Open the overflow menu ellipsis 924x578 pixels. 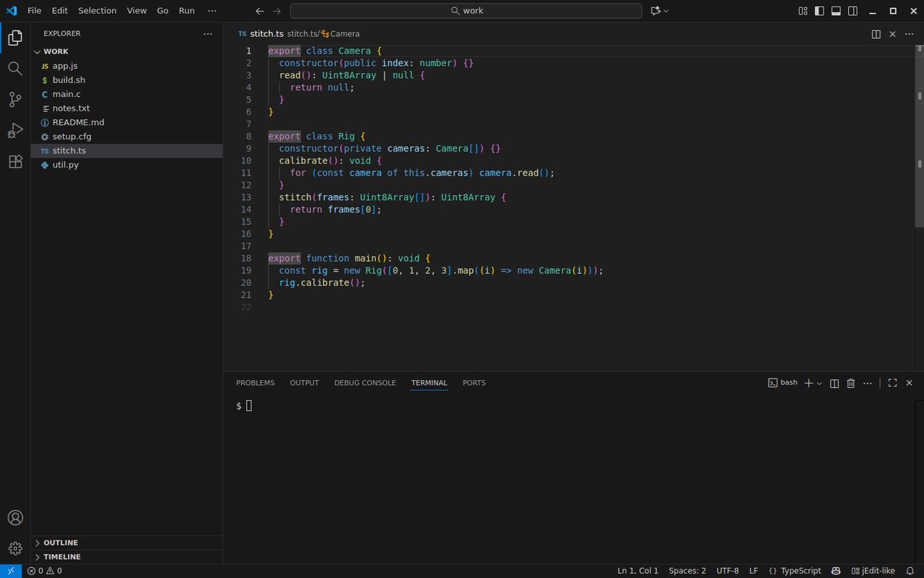(x=212, y=11)
